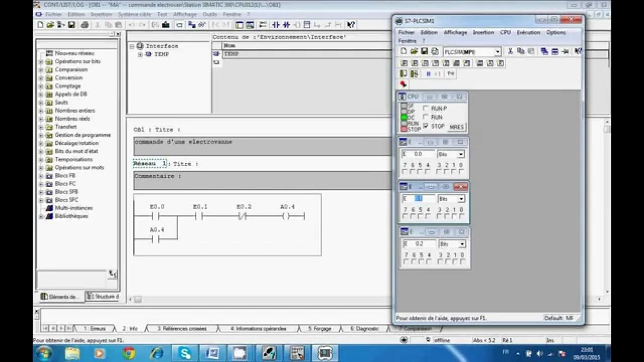The height and width of the screenshot is (362, 644).
Task: Click the commande d'une electrovanne comment box
Action: click(x=262, y=146)
